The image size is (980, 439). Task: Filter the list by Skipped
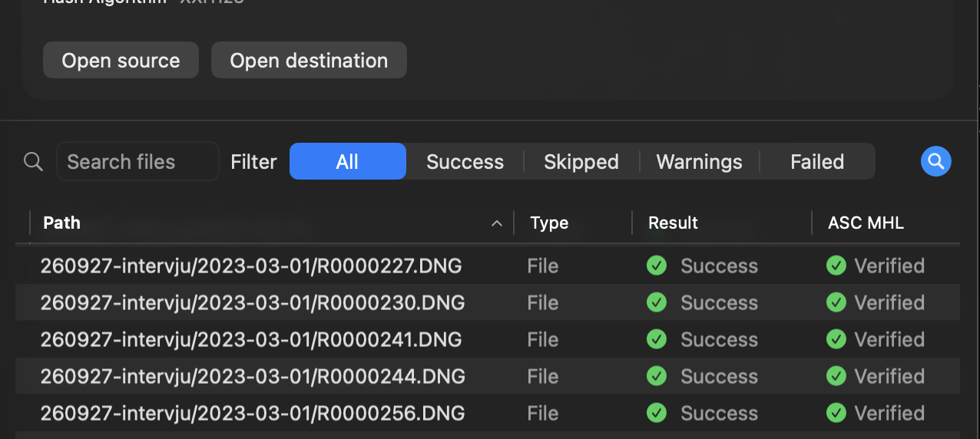click(581, 162)
